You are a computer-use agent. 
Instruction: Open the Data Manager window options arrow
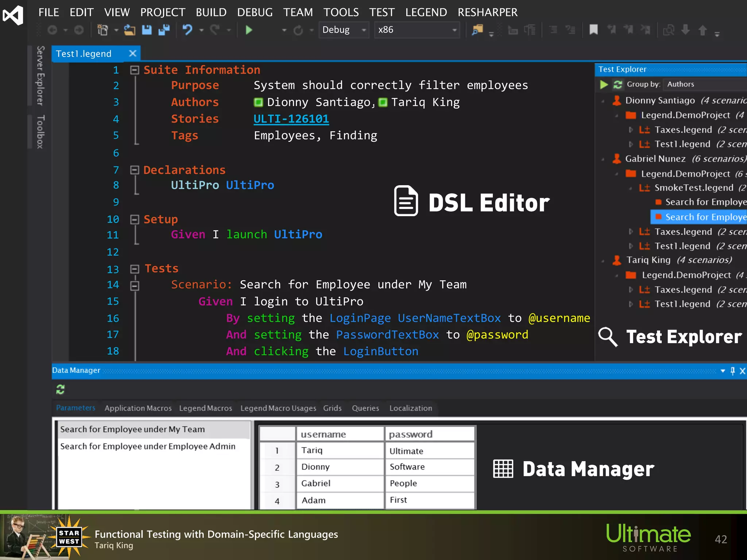723,371
